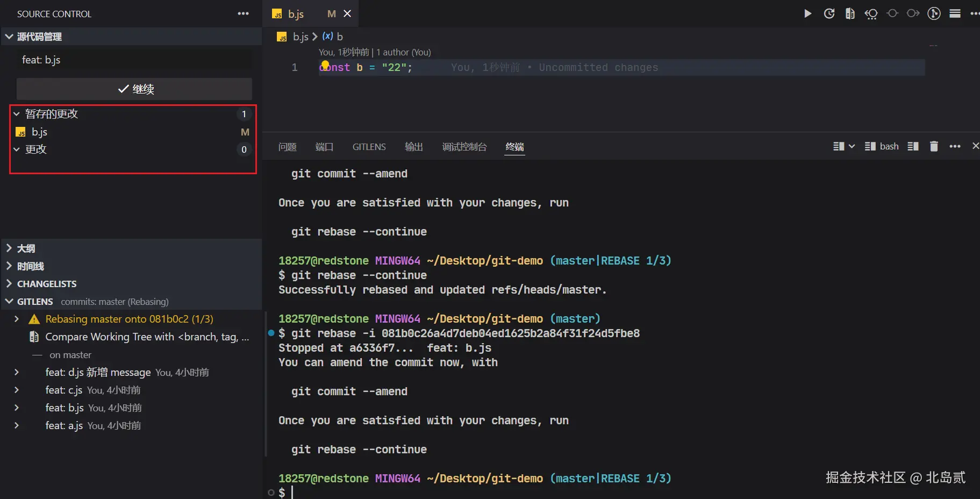Expand the 'feat: c.js' commit entry
The image size is (980, 499).
tap(17, 390)
